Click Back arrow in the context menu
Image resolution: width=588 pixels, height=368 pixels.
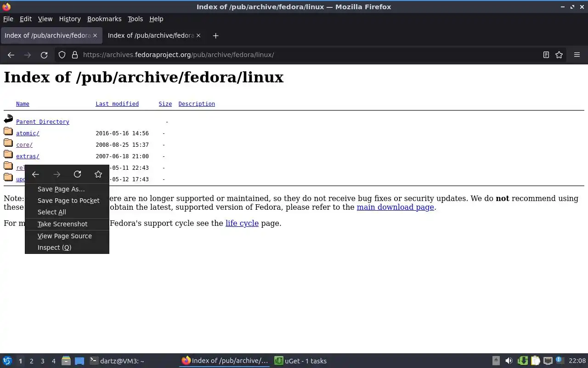pos(35,174)
